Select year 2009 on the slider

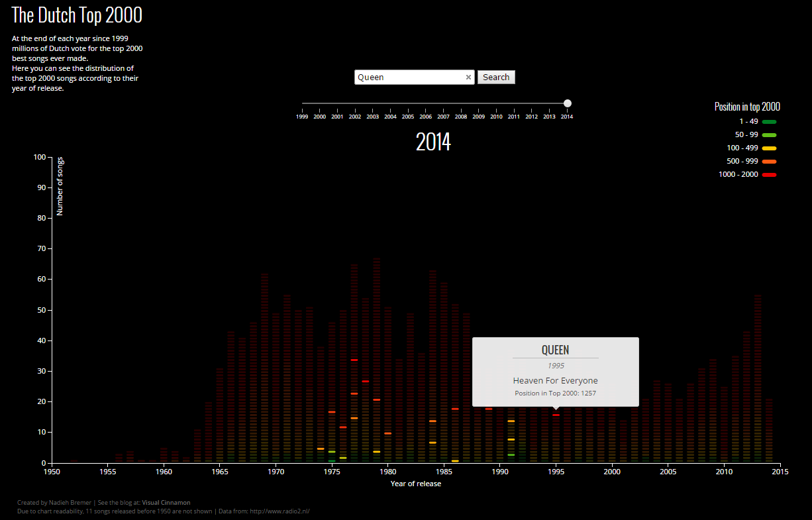[479, 116]
